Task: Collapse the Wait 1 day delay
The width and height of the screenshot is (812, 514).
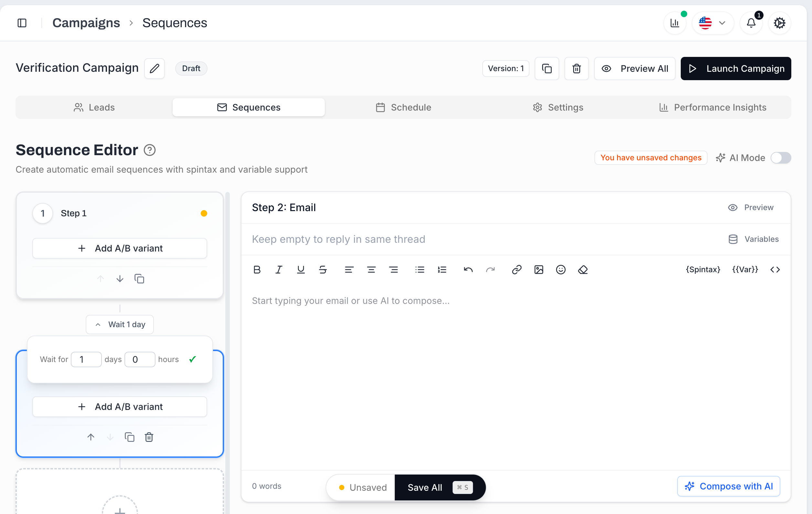Action: [x=120, y=325]
